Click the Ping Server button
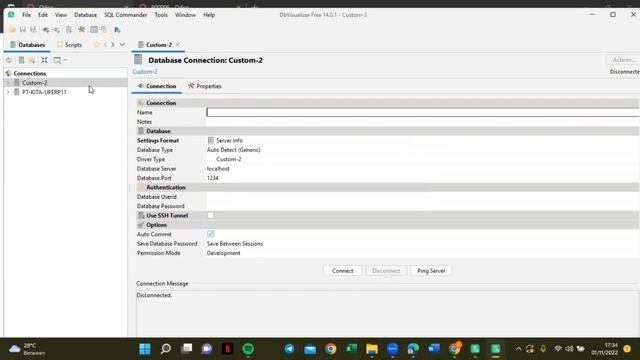640x360 pixels. tap(431, 271)
